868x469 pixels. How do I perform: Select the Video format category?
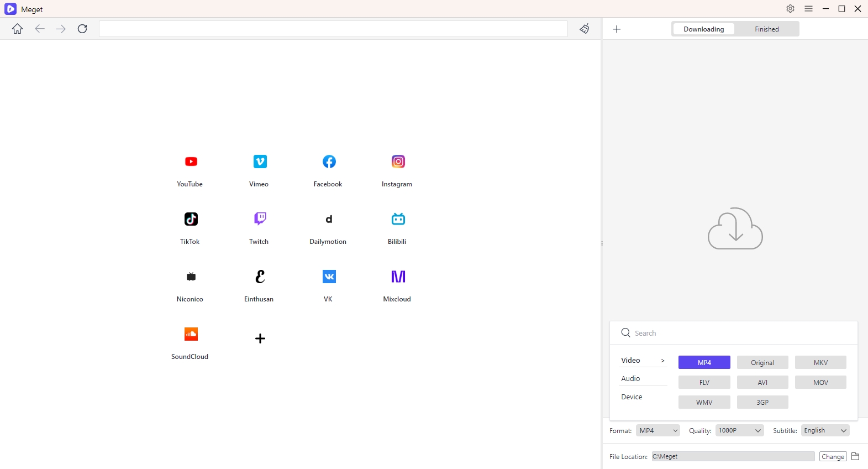point(643,360)
